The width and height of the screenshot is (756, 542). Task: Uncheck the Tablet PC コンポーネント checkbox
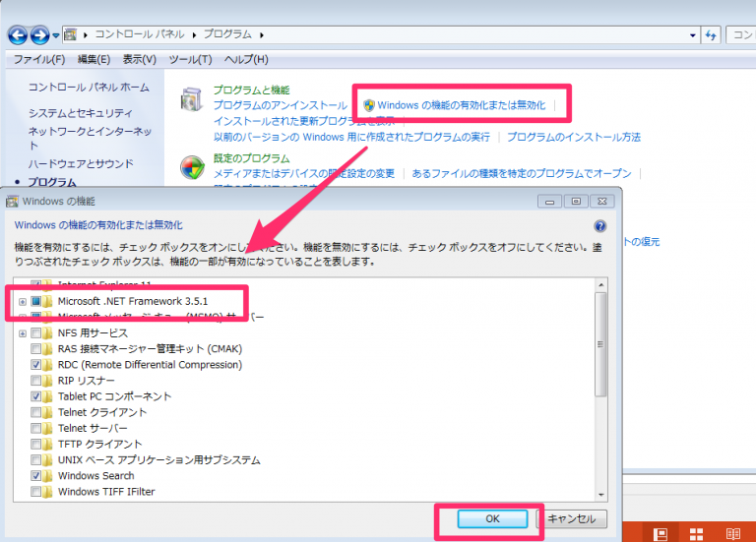(36, 396)
